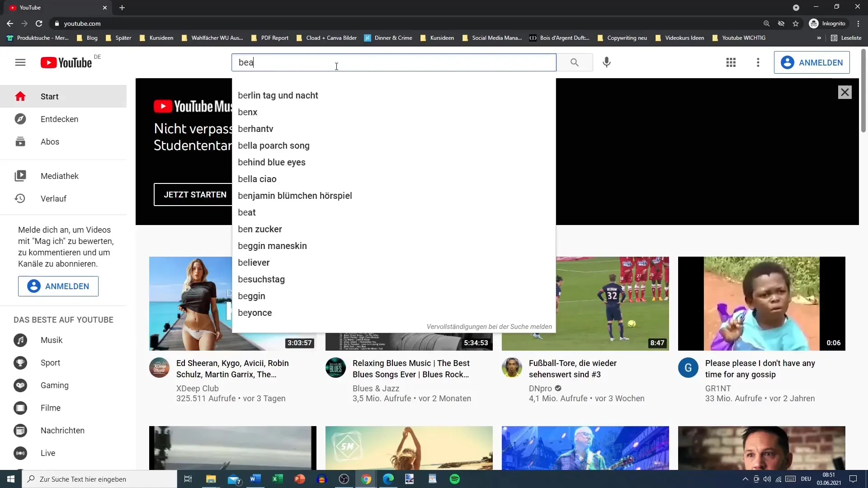Choose suggestion beat
The width and height of the screenshot is (868, 488).
pyautogui.click(x=394, y=212)
